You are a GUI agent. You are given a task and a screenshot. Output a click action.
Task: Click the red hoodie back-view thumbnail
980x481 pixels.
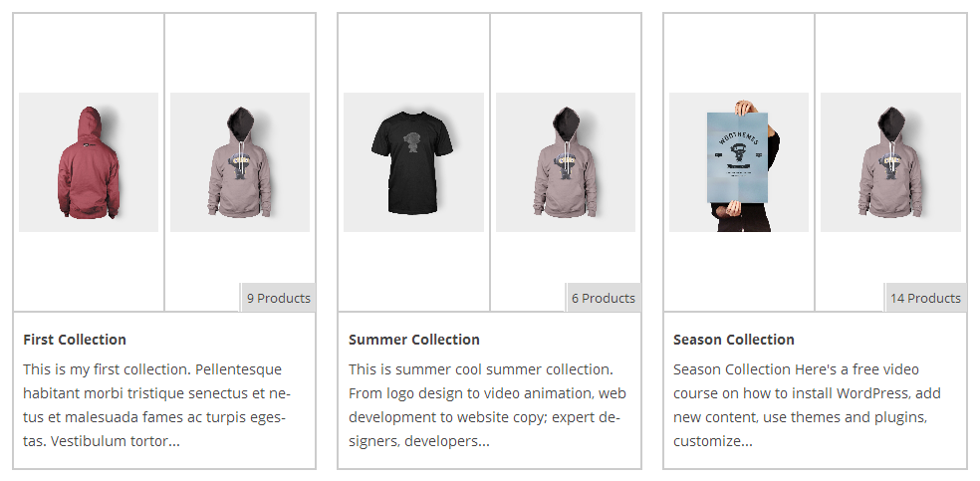click(x=89, y=162)
